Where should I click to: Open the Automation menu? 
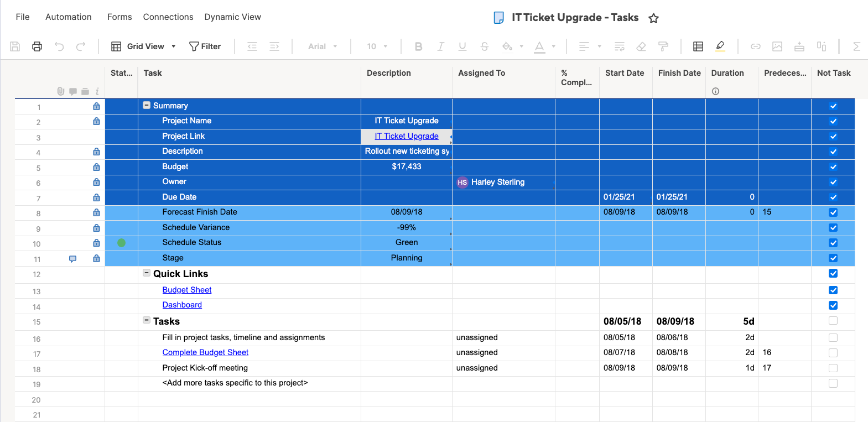(69, 17)
